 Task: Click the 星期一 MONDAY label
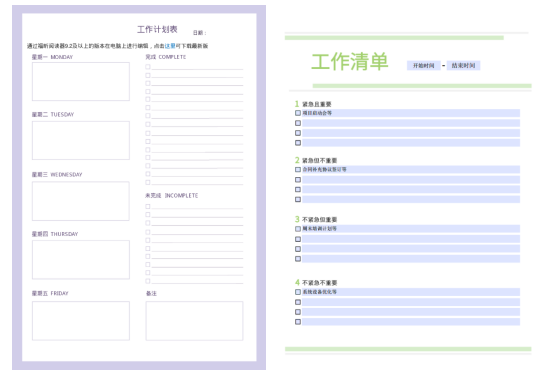pyautogui.click(x=52, y=57)
